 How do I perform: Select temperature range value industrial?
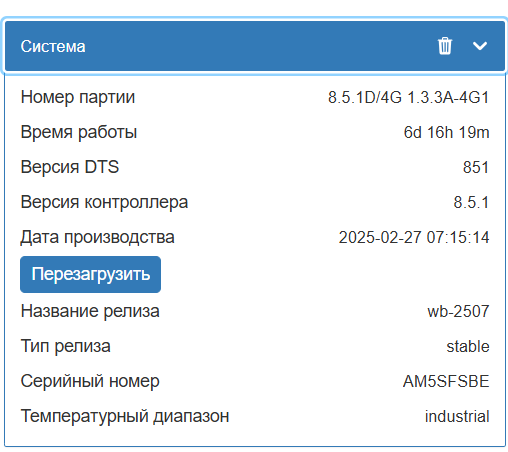tap(457, 416)
